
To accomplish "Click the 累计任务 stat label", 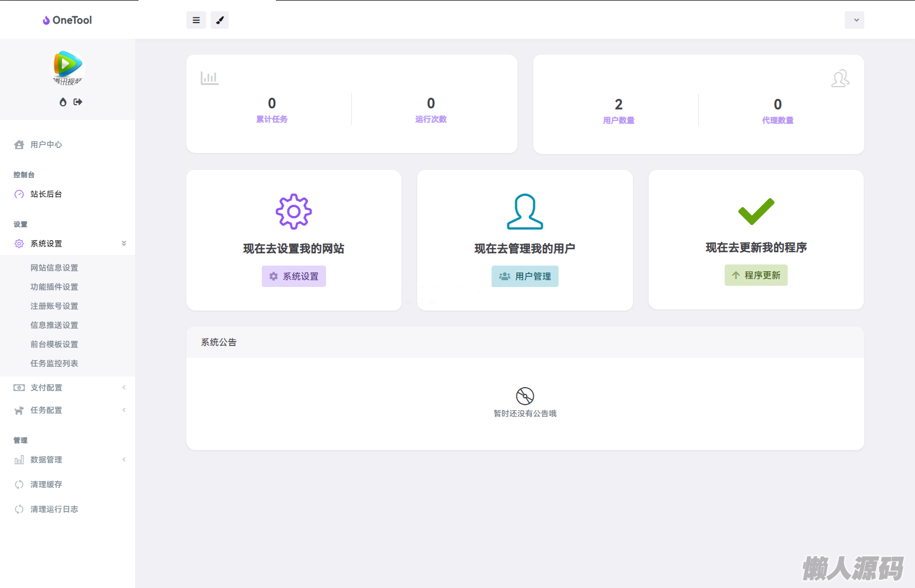I will pos(272,119).
